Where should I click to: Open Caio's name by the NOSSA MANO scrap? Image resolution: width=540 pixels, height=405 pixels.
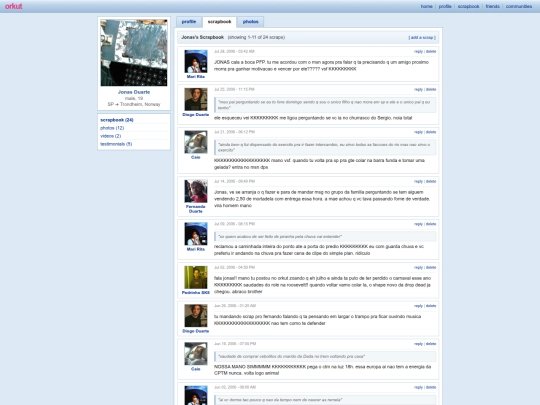coord(196,369)
